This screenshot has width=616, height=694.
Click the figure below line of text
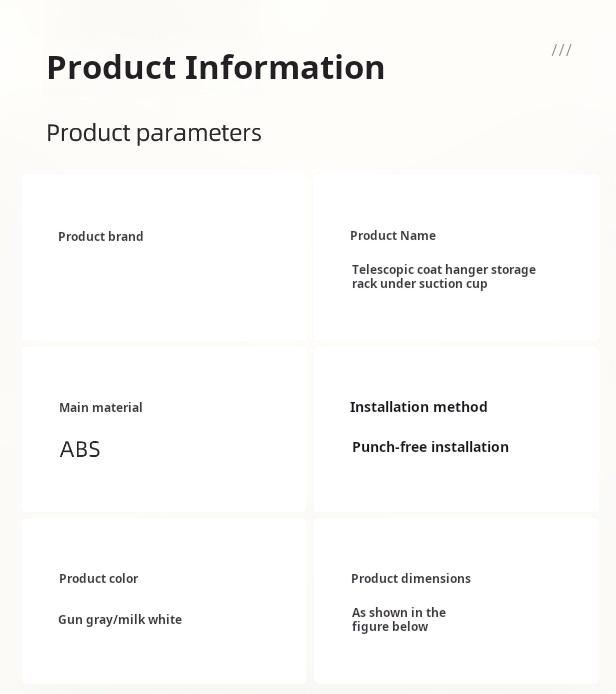[390, 627]
